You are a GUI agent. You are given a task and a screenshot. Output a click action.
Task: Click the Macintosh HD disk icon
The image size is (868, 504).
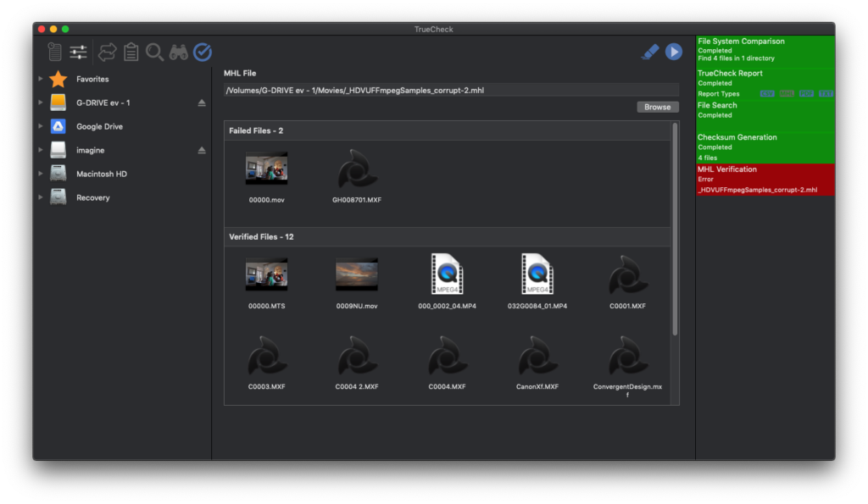click(58, 174)
